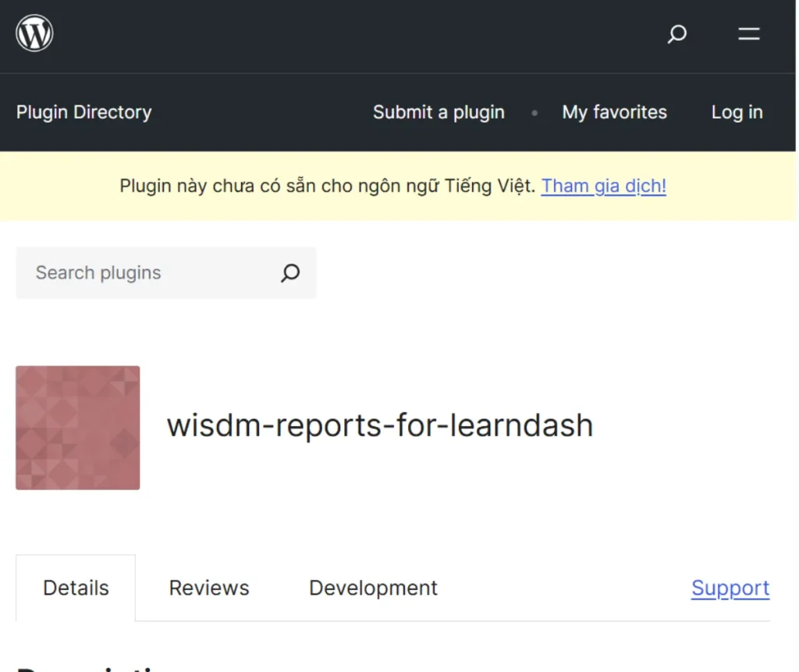
Task: Follow the Tham gia dịch! link
Action: (603, 186)
